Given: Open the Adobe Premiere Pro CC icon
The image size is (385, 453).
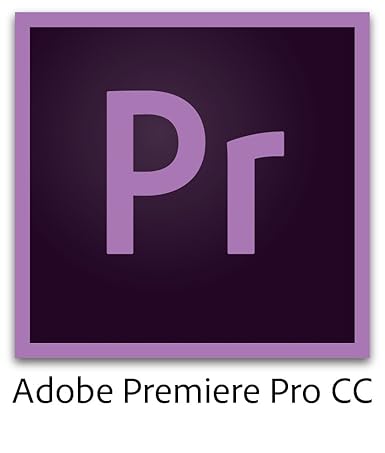Looking at the screenshot, I should click(192, 185).
